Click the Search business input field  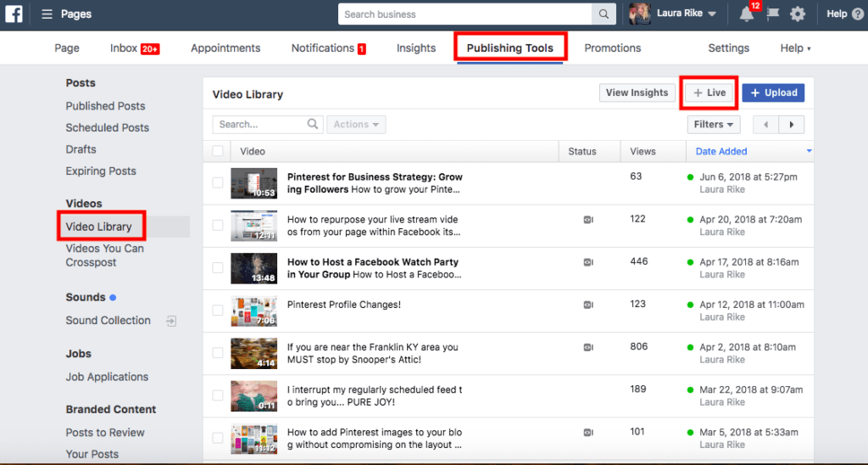[465, 14]
